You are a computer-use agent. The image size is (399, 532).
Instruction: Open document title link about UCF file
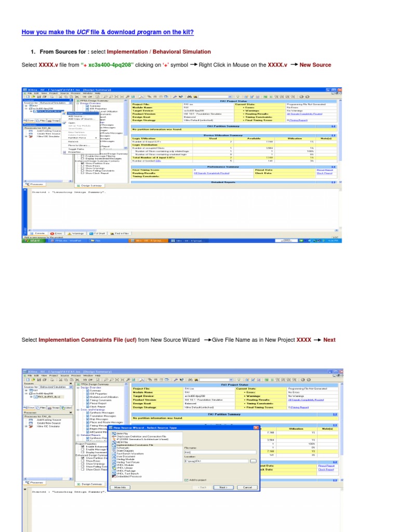(x=108, y=32)
